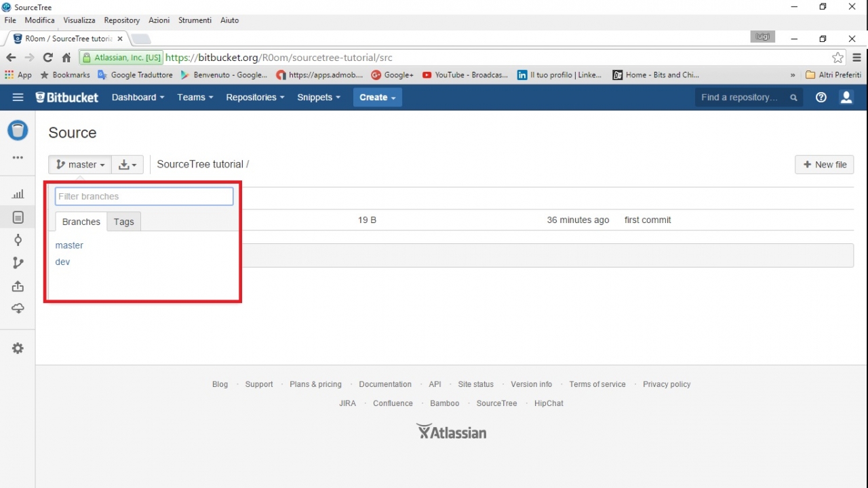The height and width of the screenshot is (488, 868).
Task: Open the Bitbucket hamburger menu
Action: [x=18, y=98]
